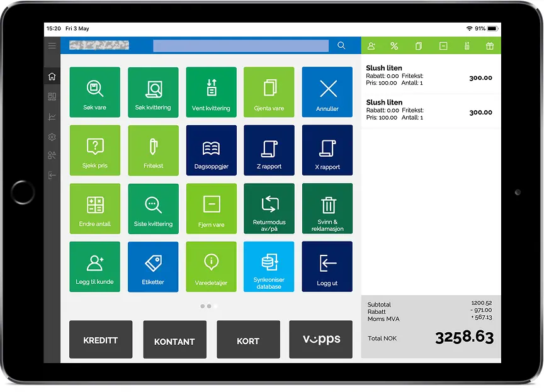The height and width of the screenshot is (392, 544).
Task: Open settings gear in sidebar
Action: pos(52,137)
